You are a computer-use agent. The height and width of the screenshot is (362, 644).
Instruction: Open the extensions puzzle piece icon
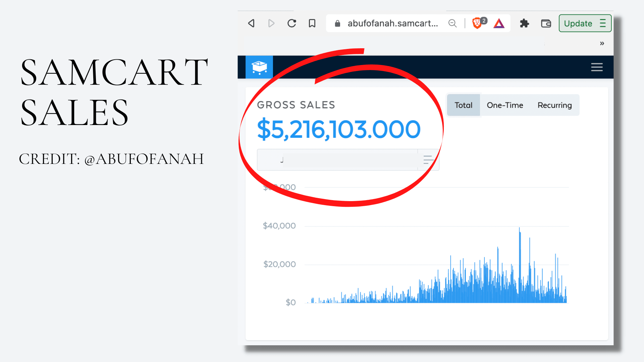[524, 23]
